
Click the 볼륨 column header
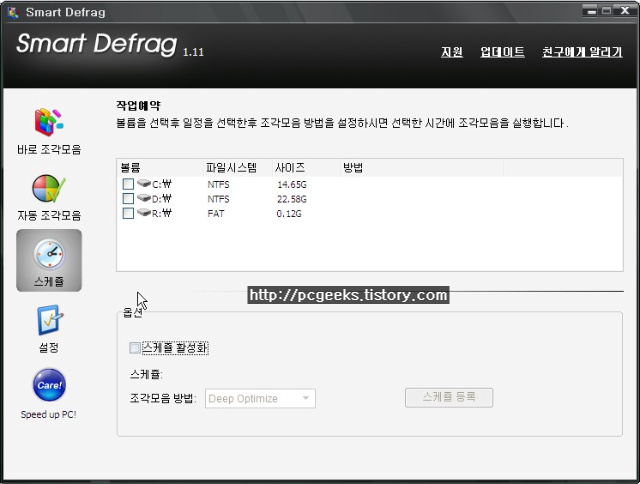point(160,168)
